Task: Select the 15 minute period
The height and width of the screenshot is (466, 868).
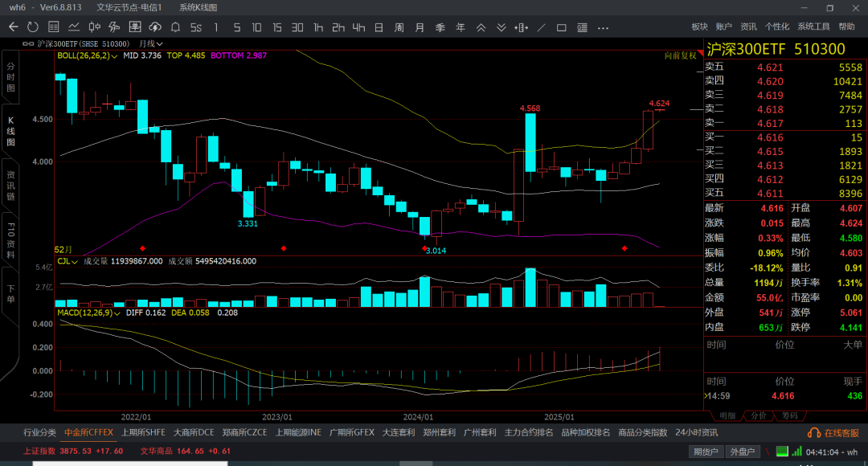Action: click(x=276, y=27)
